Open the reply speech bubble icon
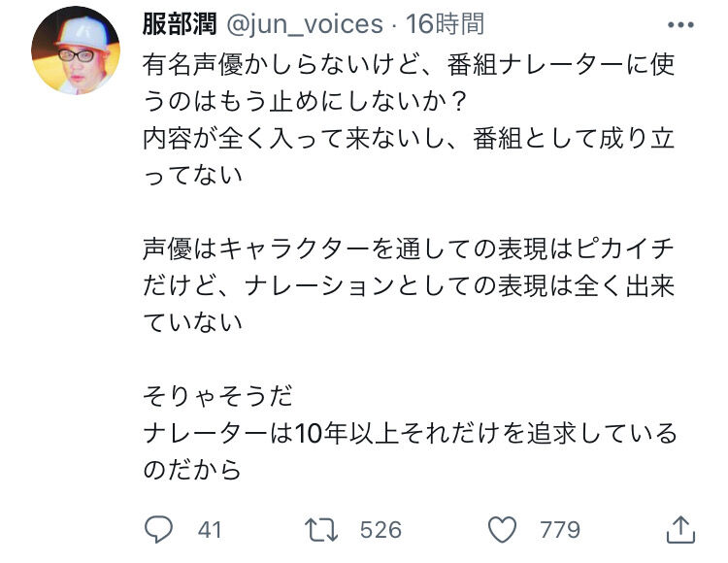Screen dimensions: 728x563 (x=158, y=530)
